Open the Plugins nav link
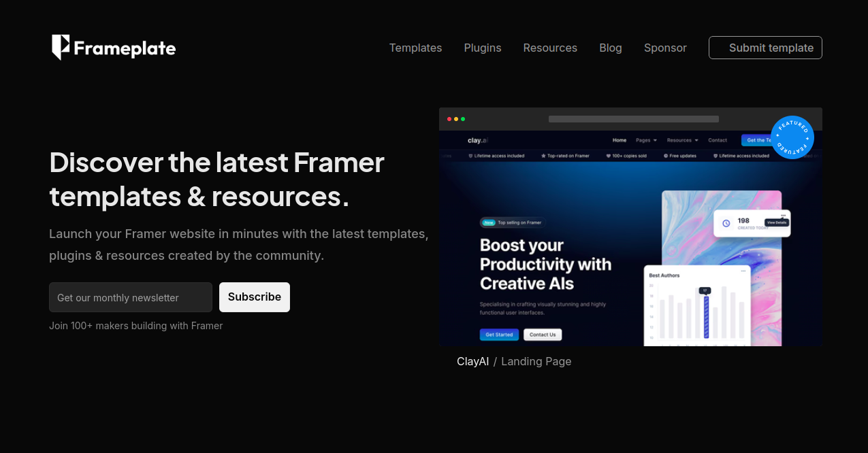 pos(483,48)
